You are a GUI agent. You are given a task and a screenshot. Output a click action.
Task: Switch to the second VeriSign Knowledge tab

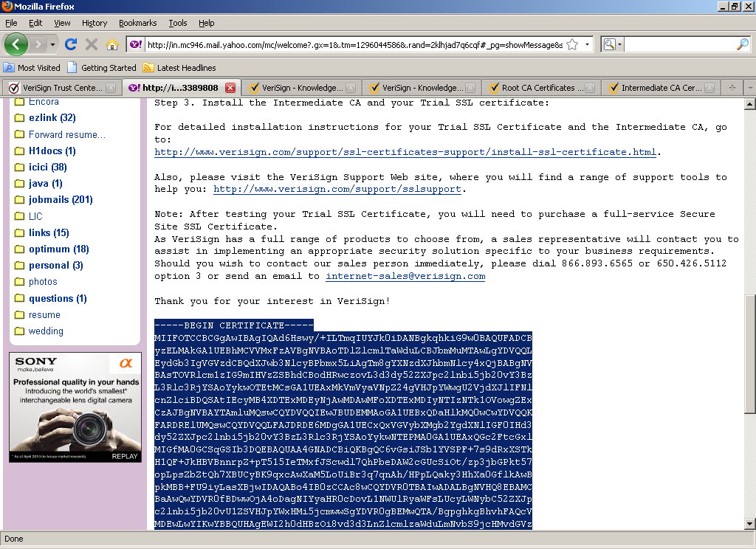click(x=416, y=88)
